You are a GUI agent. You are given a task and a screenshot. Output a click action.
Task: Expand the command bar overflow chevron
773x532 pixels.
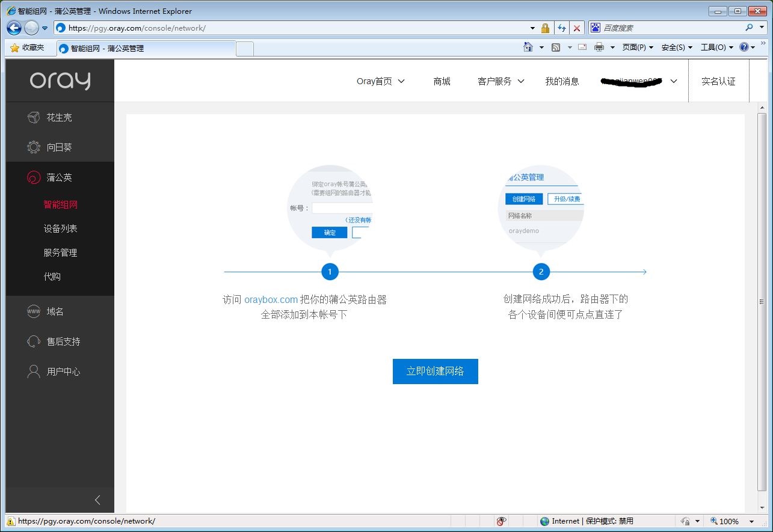coord(764,44)
